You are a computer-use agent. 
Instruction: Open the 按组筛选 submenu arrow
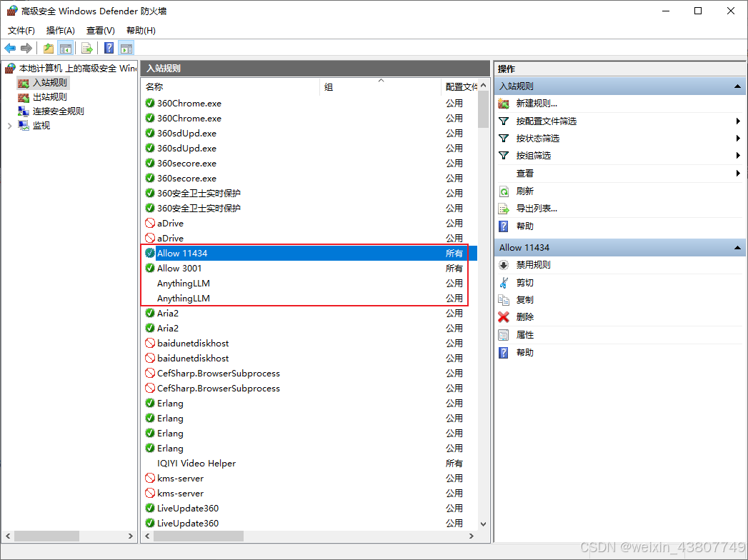tap(738, 156)
